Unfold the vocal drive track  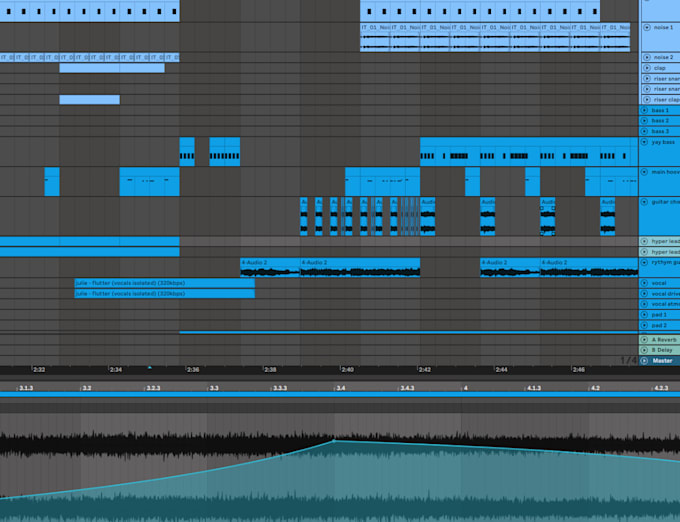(x=644, y=294)
